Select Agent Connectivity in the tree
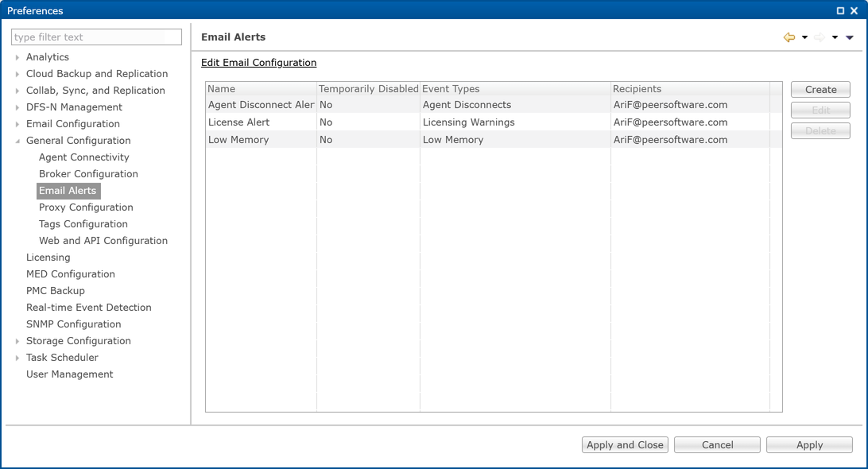Image resolution: width=868 pixels, height=469 pixels. [x=83, y=157]
